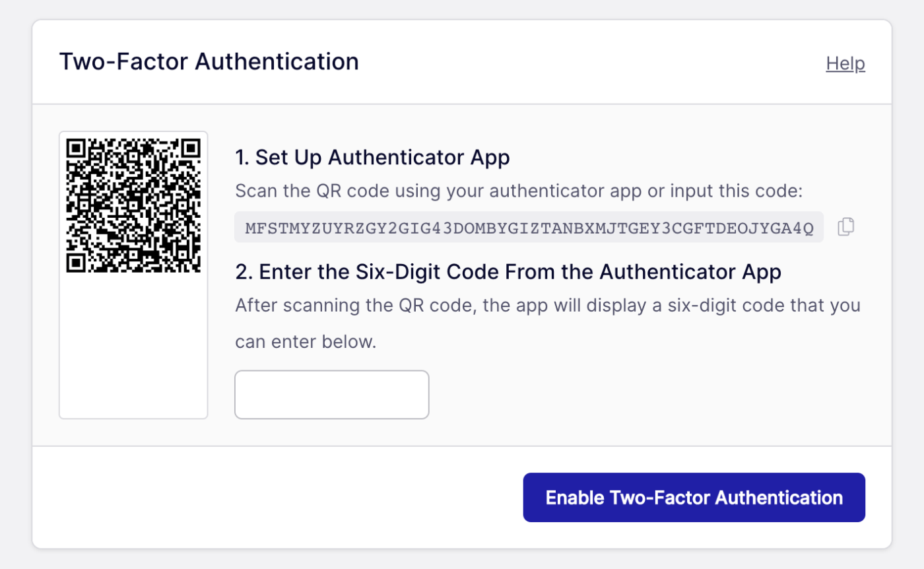924x569 pixels.
Task: Click inside the code entry box below the instructions
Action: [331, 394]
